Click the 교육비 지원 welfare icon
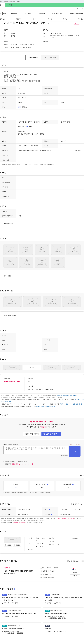This screenshot has width=84, height=644. (58, 249)
